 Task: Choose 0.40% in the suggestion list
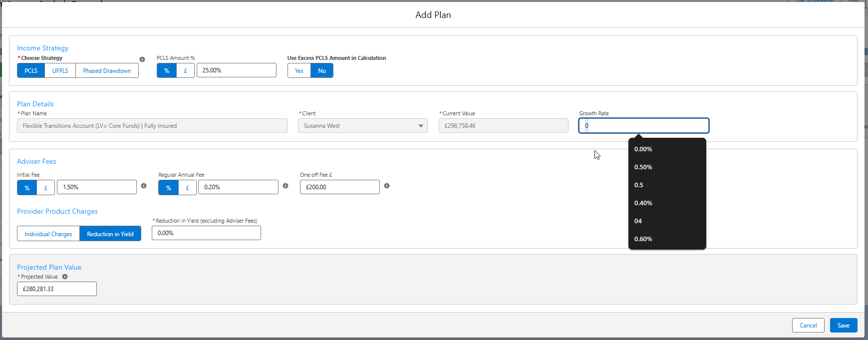coord(643,203)
